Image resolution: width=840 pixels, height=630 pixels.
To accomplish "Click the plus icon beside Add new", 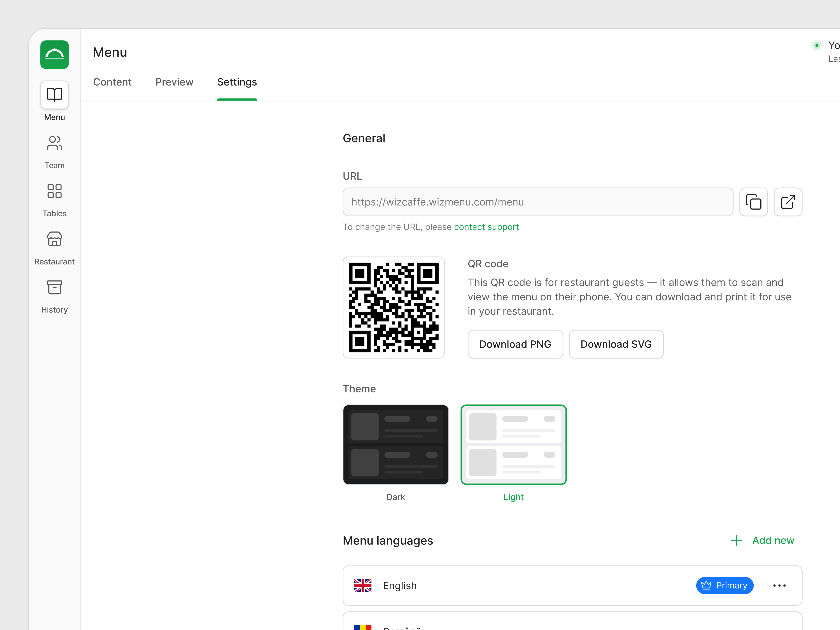I will click(736, 540).
